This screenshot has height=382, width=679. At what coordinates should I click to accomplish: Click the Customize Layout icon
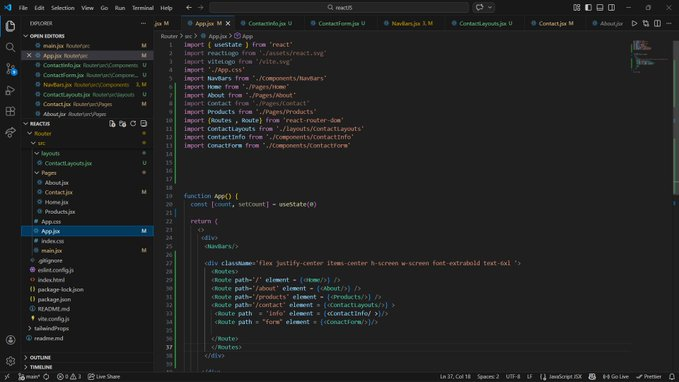point(577,7)
